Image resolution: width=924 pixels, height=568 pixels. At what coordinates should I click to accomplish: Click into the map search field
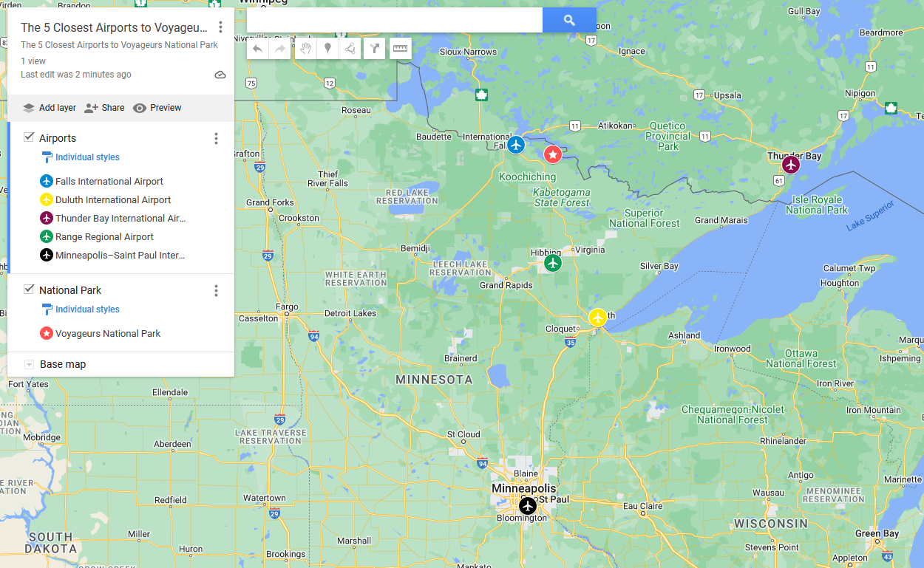point(395,20)
